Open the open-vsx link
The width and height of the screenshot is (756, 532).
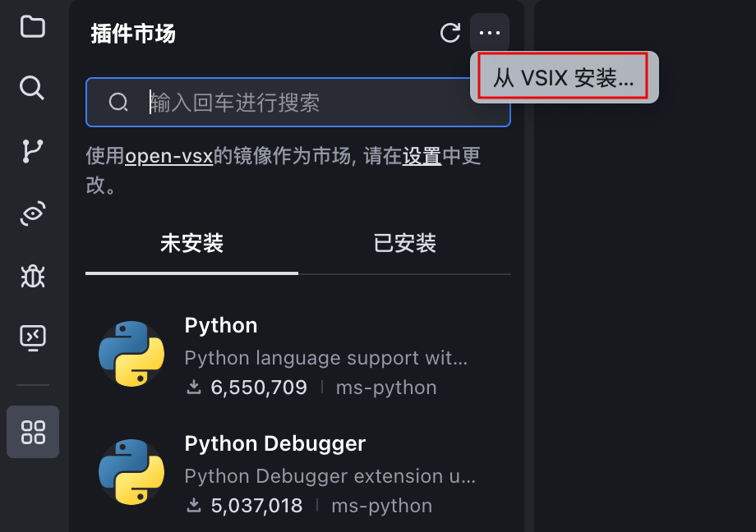pyautogui.click(x=169, y=156)
